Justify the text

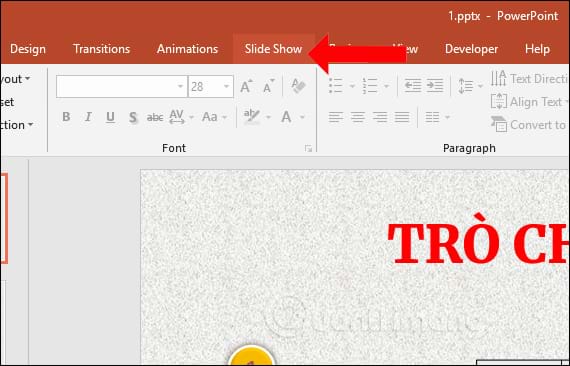coord(402,117)
